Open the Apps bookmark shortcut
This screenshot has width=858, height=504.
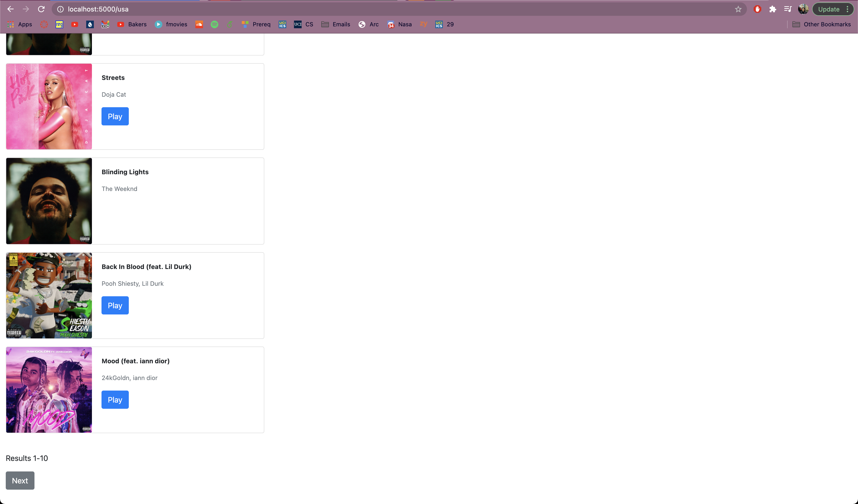pos(20,24)
